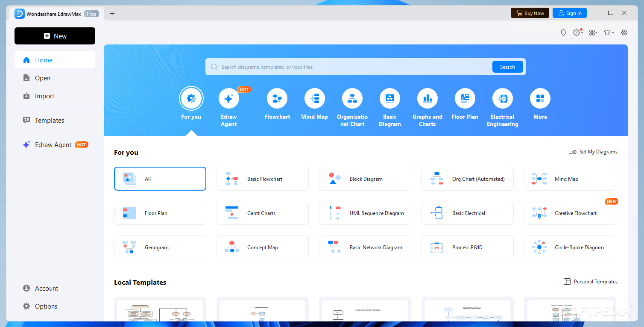Viewport: 644px width, 327px height.
Task: Open the Options settings gear
Action: [x=46, y=306]
